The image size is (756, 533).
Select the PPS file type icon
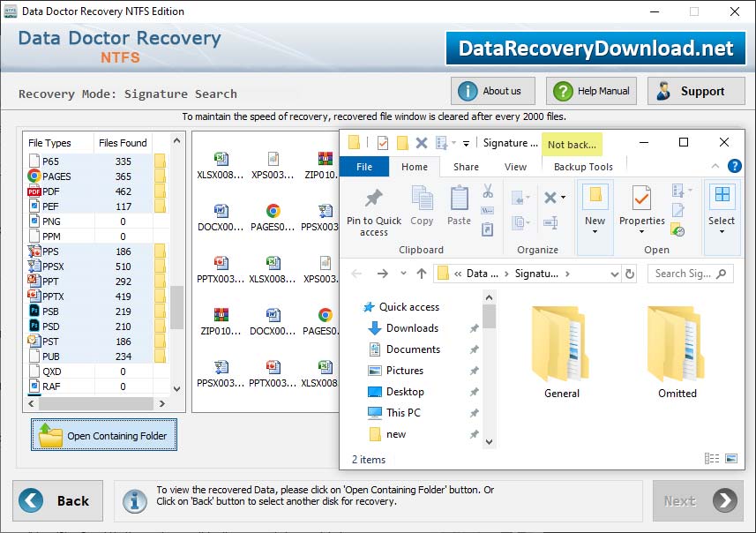(x=34, y=251)
